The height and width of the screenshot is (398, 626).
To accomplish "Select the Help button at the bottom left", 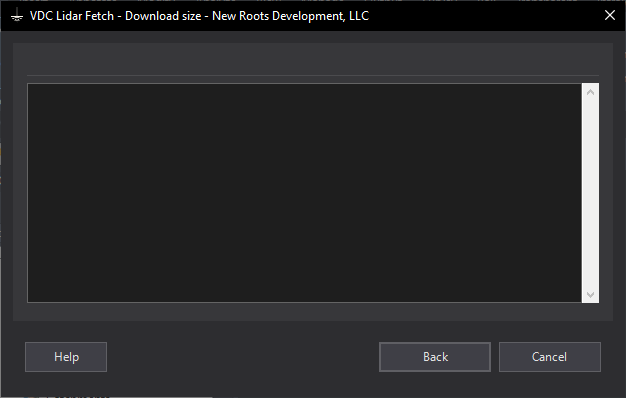I will click(66, 357).
